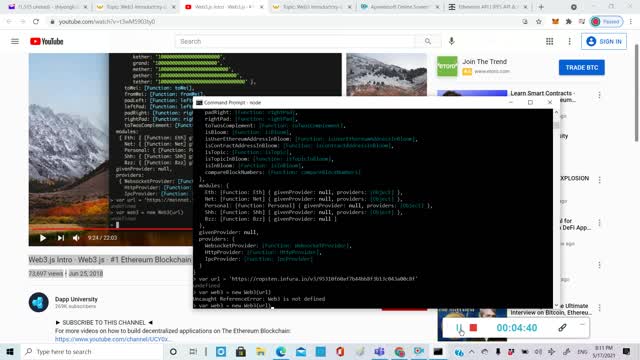
Task: Open Microsoft Office from taskbar
Action: tap(340, 351)
